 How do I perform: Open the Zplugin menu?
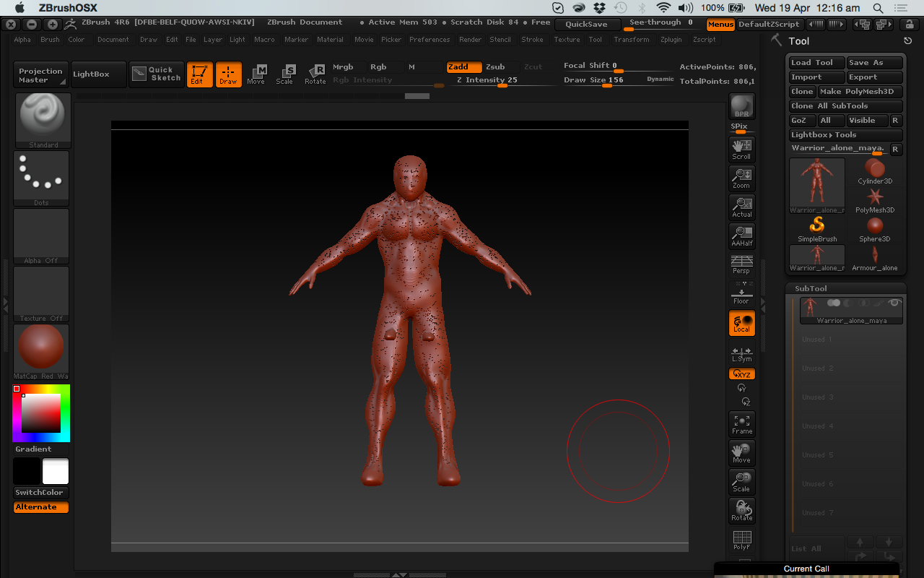tap(671, 40)
